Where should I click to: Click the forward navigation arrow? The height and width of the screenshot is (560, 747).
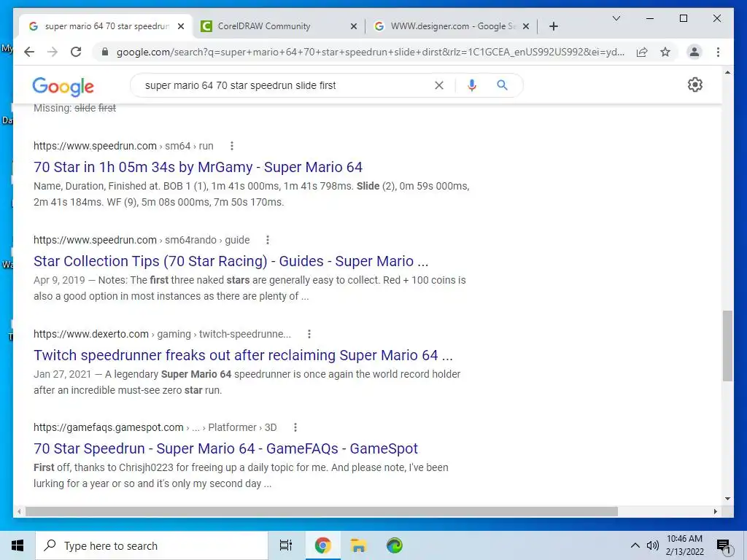53,52
